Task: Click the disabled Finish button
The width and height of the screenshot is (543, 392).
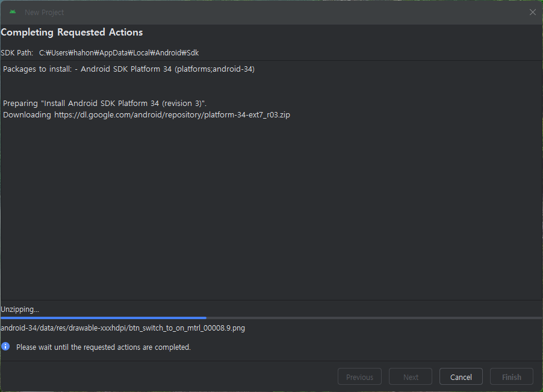Action: (511, 377)
